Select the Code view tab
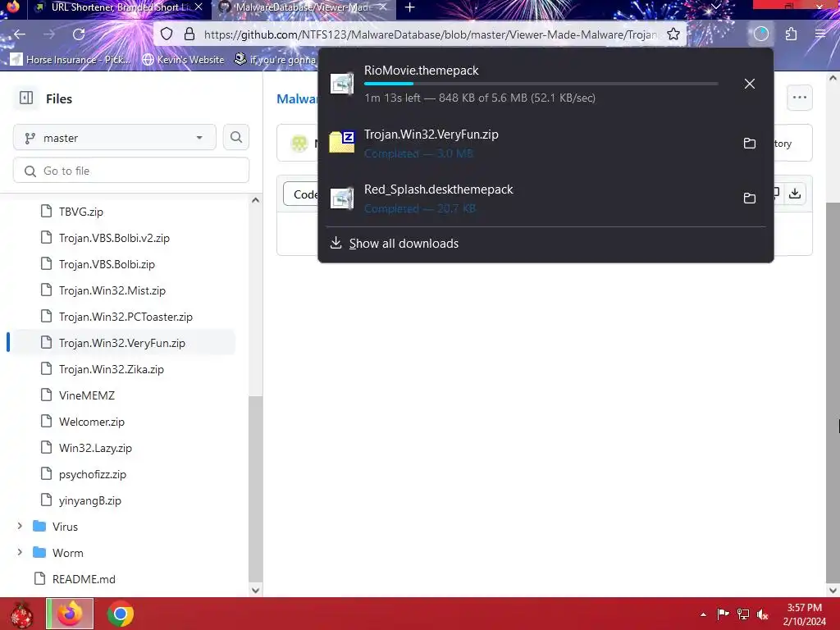Screen dimensions: 840x630 tap(303, 194)
